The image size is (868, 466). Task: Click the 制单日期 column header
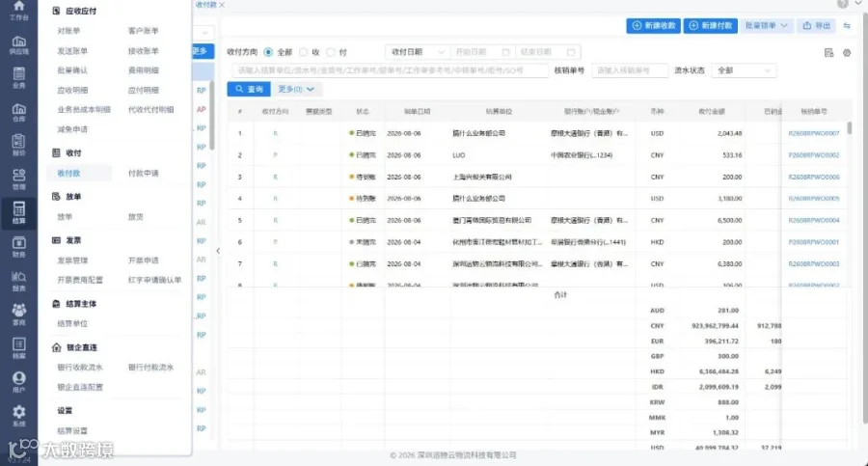click(417, 111)
